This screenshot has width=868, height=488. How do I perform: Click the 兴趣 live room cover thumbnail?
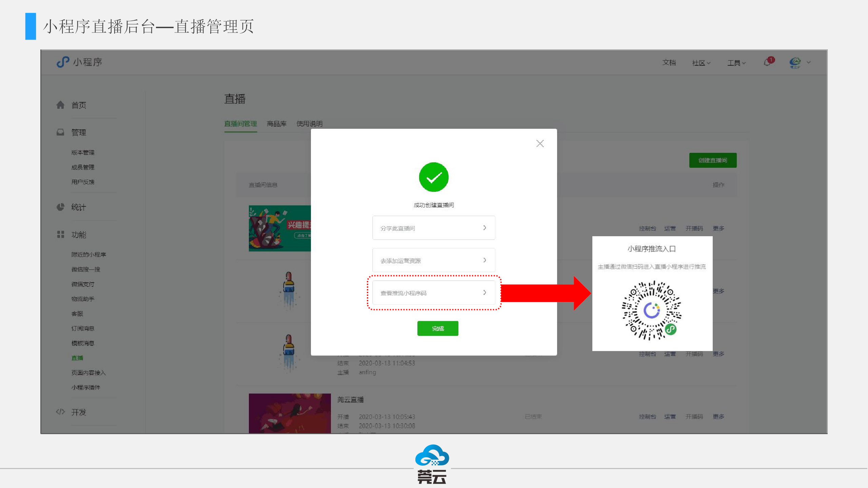pyautogui.click(x=280, y=228)
